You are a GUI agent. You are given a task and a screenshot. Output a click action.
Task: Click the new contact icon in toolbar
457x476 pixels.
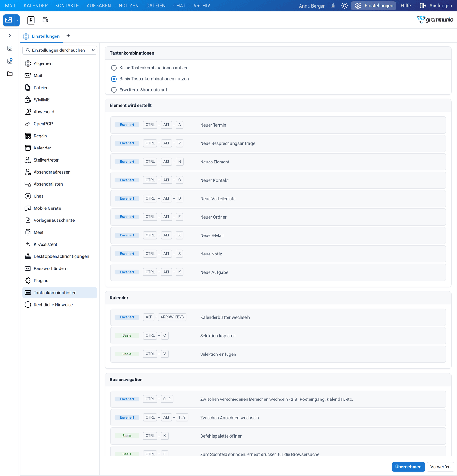pyautogui.click(x=31, y=20)
